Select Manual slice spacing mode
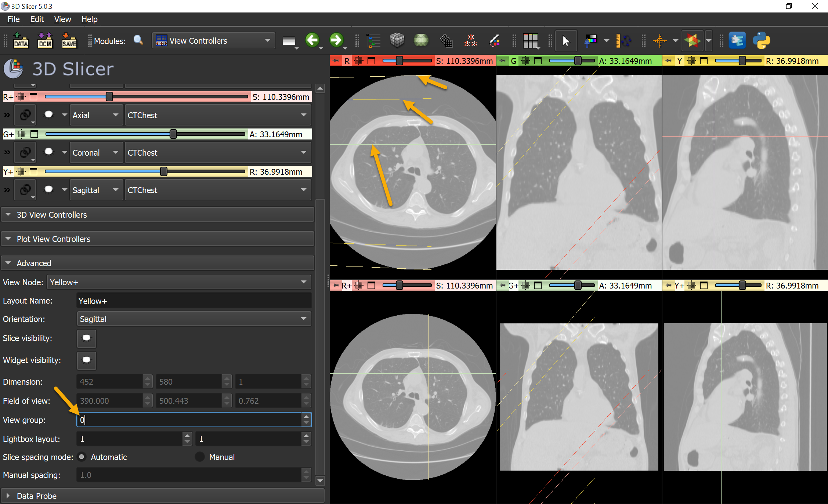Screen dimensions: 828x504 click(x=200, y=457)
